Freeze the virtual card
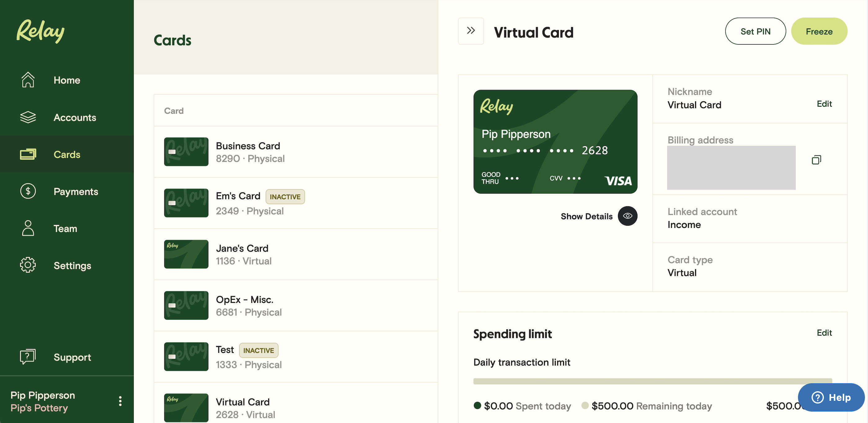868x423 pixels. [819, 31]
